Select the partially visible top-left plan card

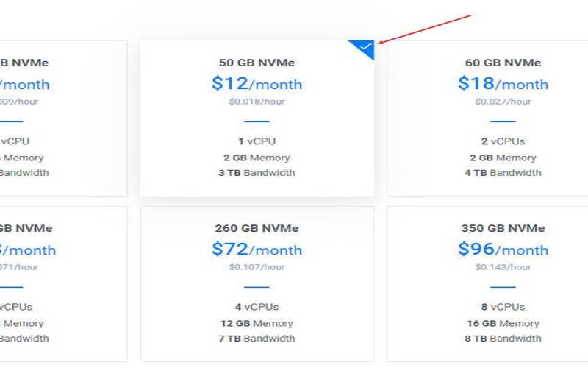click(x=63, y=118)
